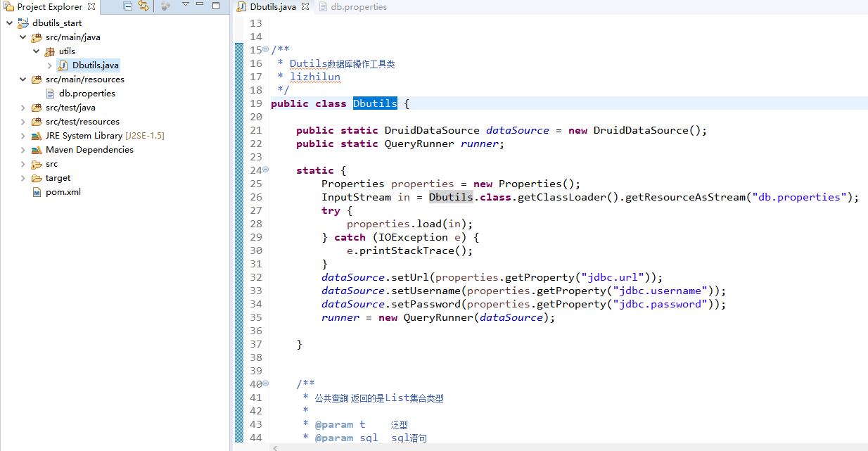The width and height of the screenshot is (868, 451).
Task: Click the JRE System Library icon
Action: click(37, 136)
